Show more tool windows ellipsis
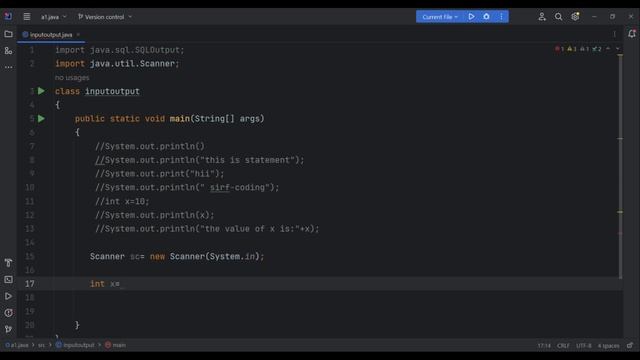Viewport: 640px width, 360px height. pyautogui.click(x=8, y=67)
